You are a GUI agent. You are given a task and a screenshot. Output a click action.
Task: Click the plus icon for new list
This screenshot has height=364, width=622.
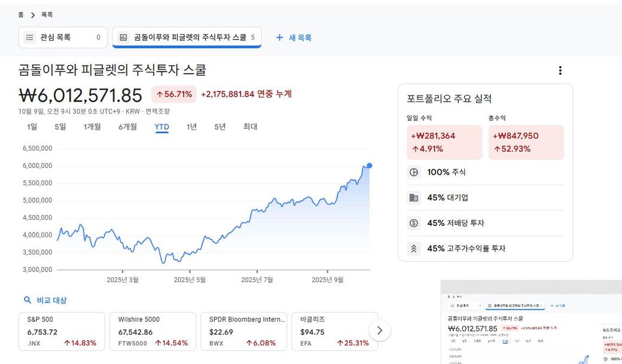click(279, 38)
